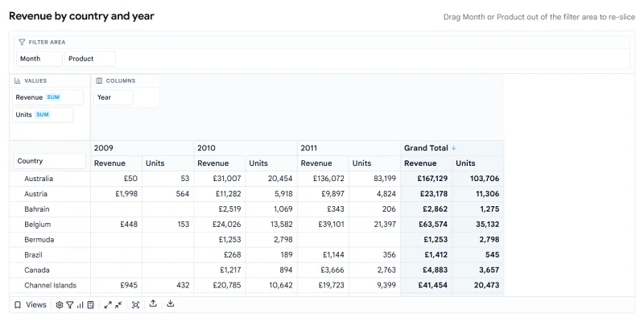This screenshot has width=644, height=322.
Task: Select the Month filter field chip
Action: [x=39, y=59]
